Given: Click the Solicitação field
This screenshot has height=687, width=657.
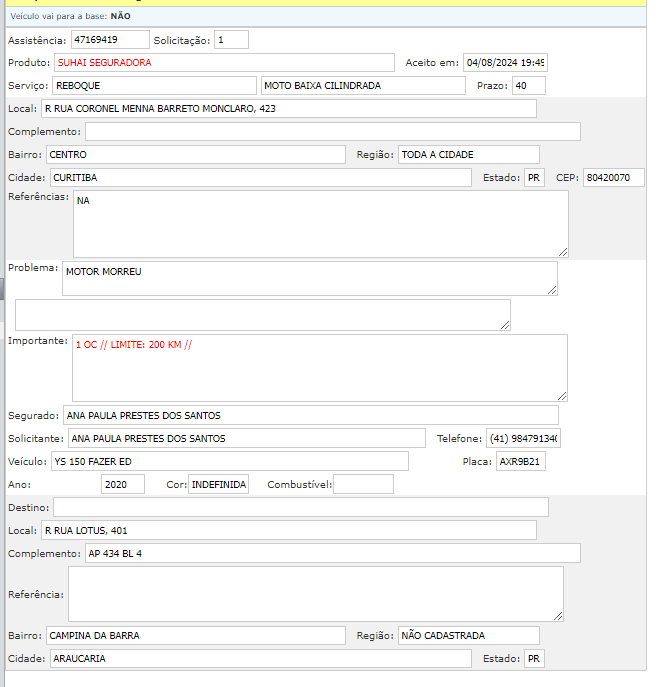Looking at the screenshot, I should 231,40.
